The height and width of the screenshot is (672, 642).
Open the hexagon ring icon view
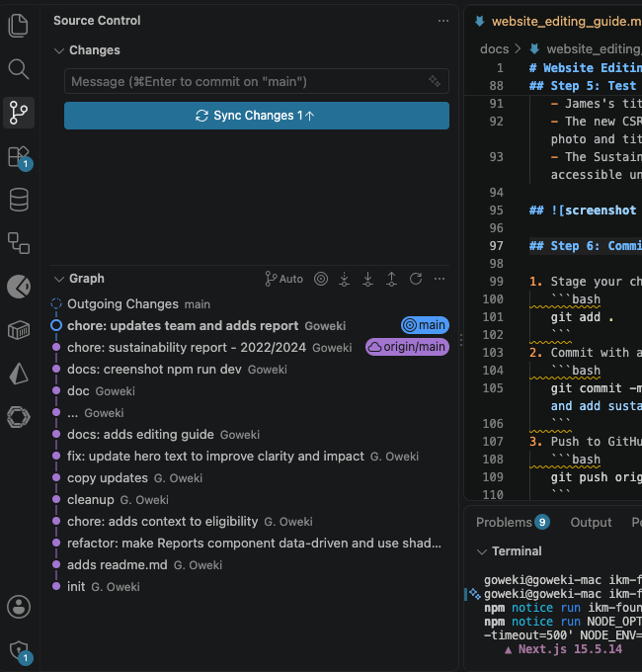tap(19, 417)
